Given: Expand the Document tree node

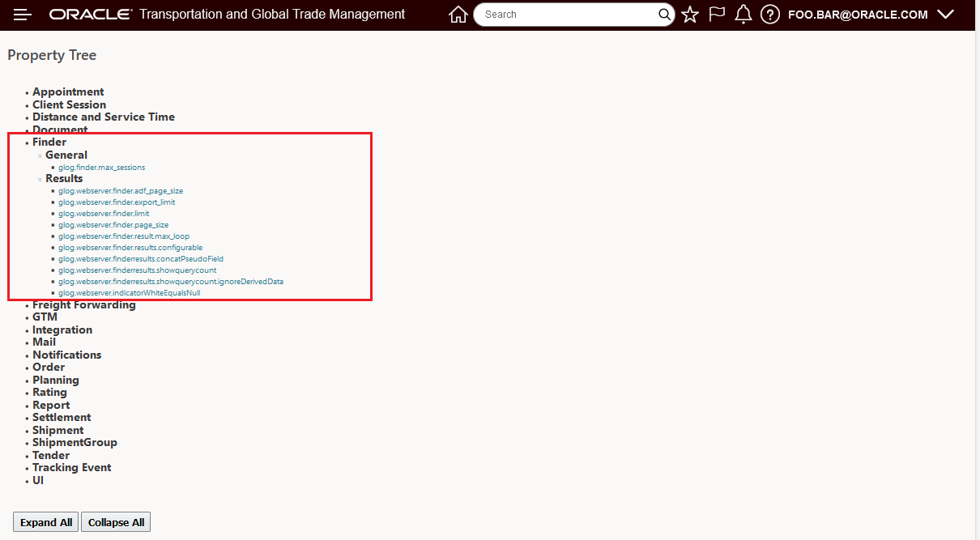Looking at the screenshot, I should 60,130.
